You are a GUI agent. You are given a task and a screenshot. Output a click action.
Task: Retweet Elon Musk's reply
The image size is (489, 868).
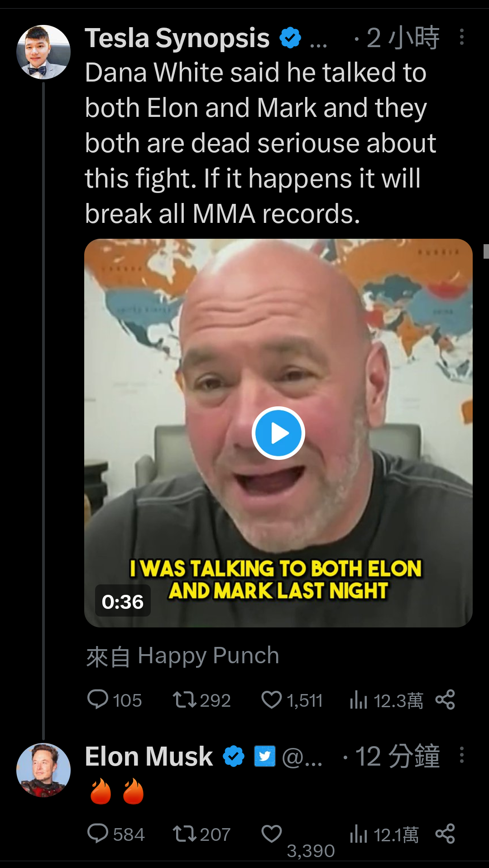coord(184,834)
